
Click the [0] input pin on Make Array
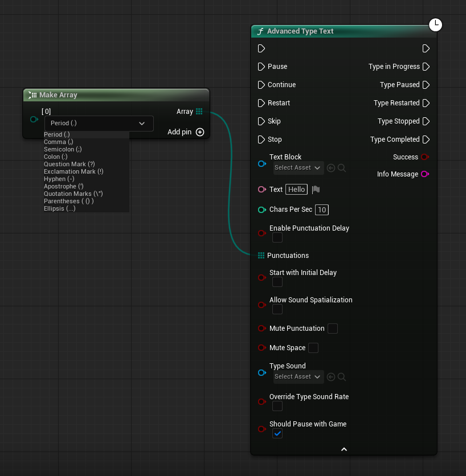[x=34, y=120]
